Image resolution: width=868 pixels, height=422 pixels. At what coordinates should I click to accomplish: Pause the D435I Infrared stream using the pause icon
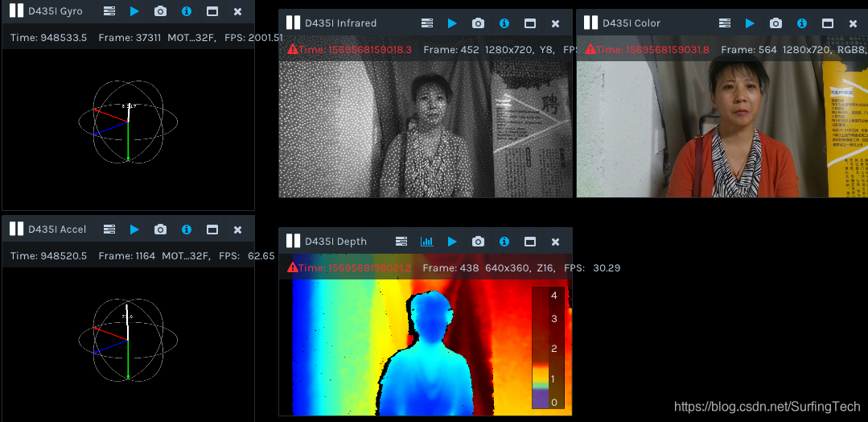pyautogui.click(x=293, y=23)
